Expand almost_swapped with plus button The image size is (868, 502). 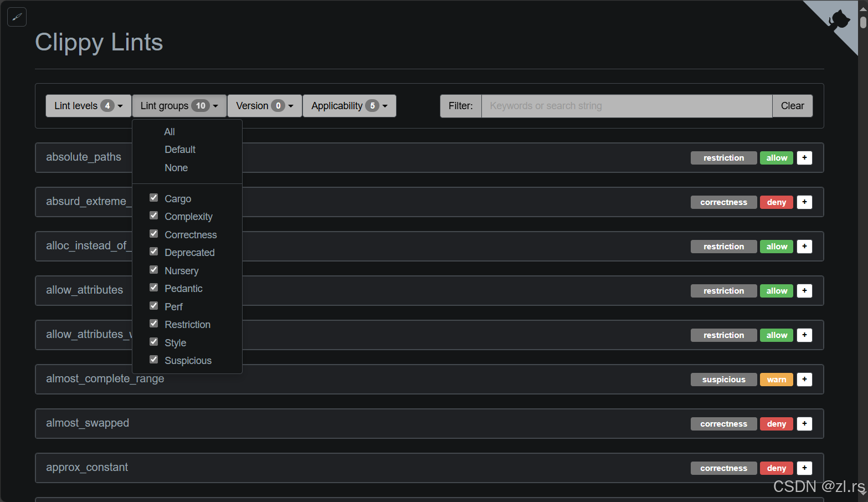[x=804, y=424]
